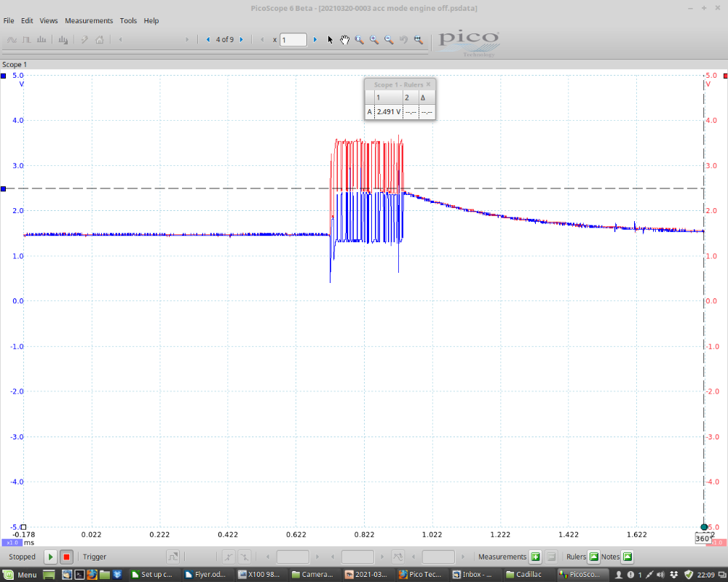Viewport: 728px width, 582px height.
Task: Click the zoom to full view icon
Action: pyautogui.click(x=418, y=40)
